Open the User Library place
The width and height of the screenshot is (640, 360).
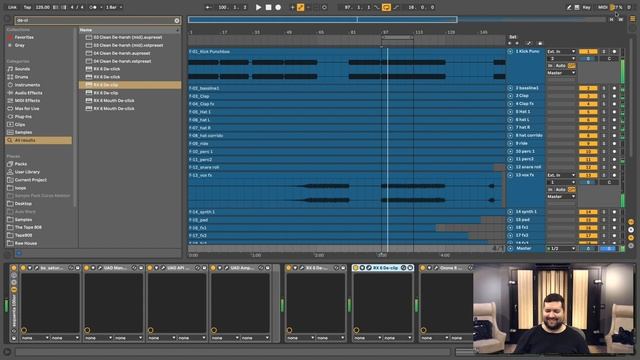(27, 172)
